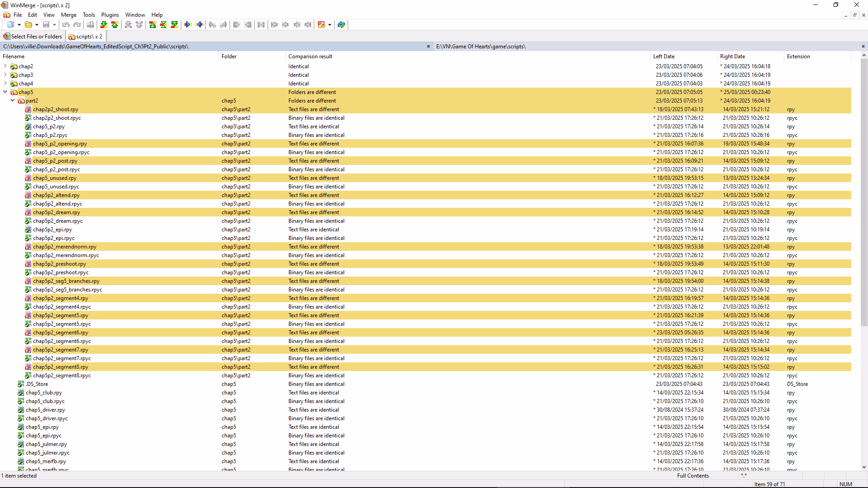Click the scrollbar down arrow
The width and height of the screenshot is (868, 488).
864,467
